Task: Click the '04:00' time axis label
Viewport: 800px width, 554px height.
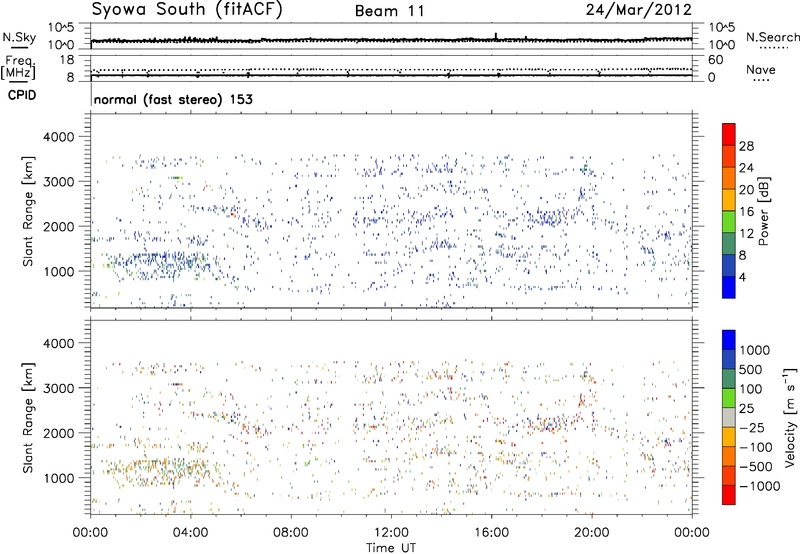Action: click(x=191, y=533)
